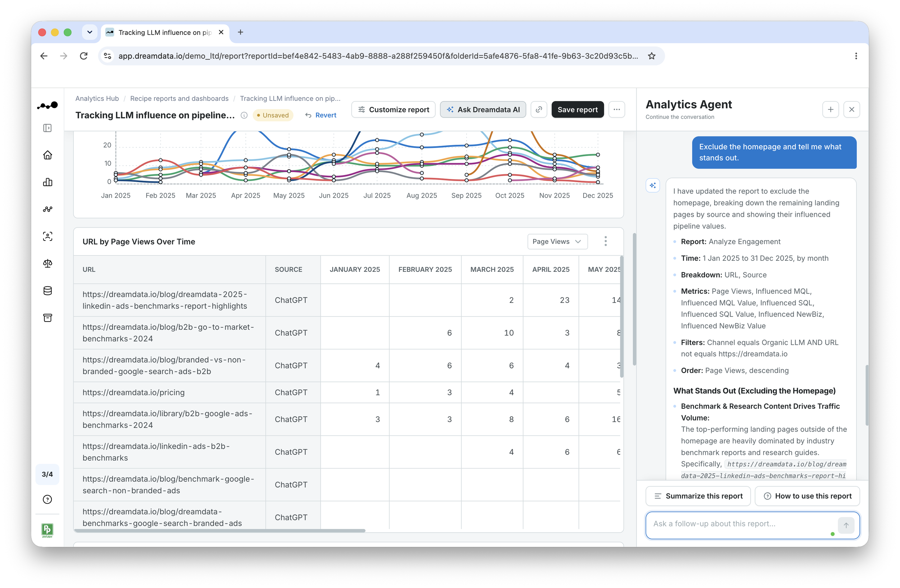Start new conversation with plus icon

831,110
